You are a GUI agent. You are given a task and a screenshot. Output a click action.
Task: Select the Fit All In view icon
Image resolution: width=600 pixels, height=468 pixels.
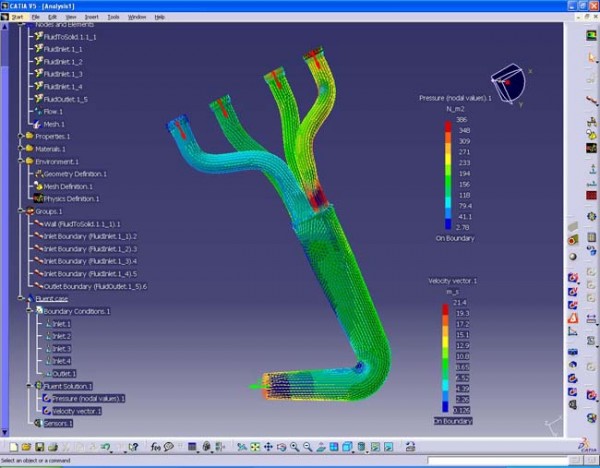tap(255, 445)
